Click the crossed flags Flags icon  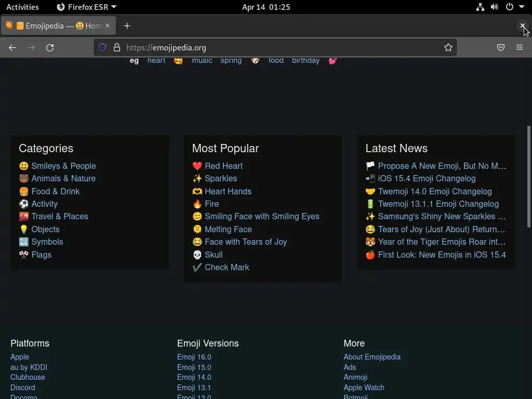coord(24,255)
